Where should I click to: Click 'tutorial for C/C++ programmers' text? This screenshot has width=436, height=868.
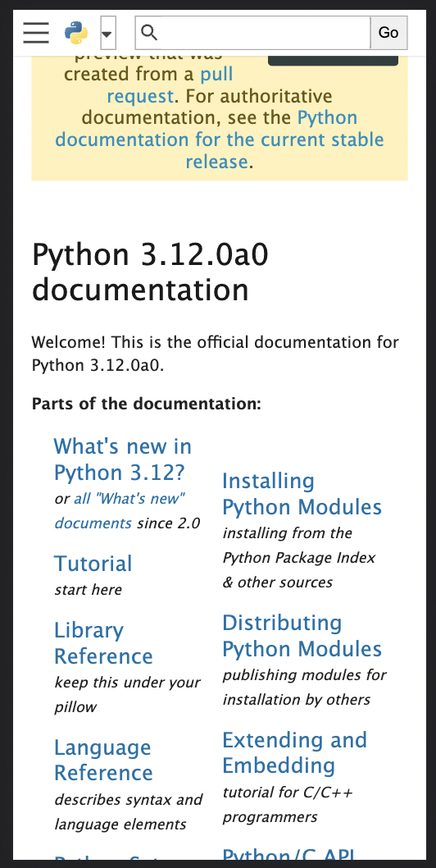(x=287, y=804)
